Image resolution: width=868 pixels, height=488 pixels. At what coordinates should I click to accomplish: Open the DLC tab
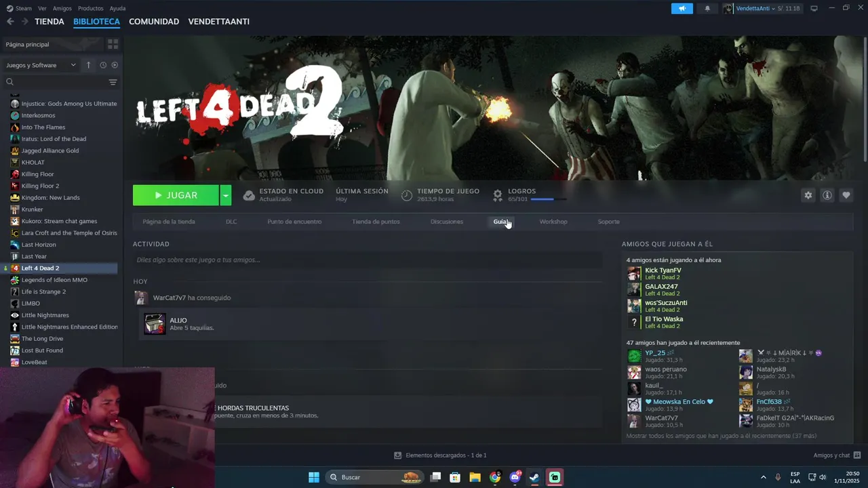pos(231,222)
